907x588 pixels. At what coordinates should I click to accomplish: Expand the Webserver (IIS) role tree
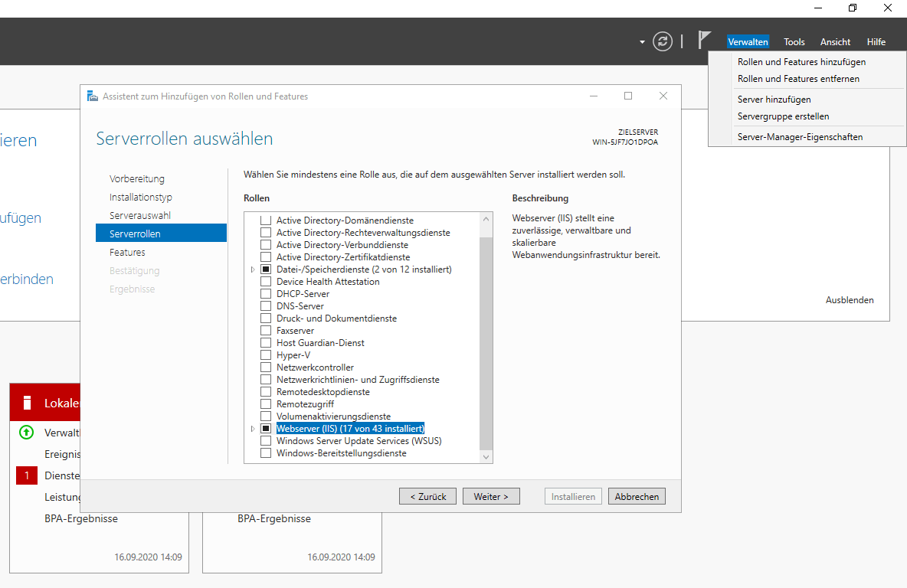[x=253, y=429]
